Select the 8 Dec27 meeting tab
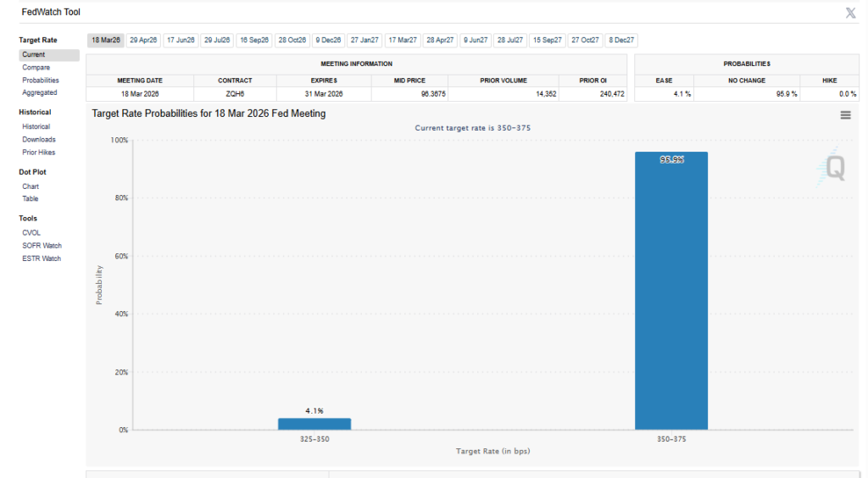 tap(621, 40)
